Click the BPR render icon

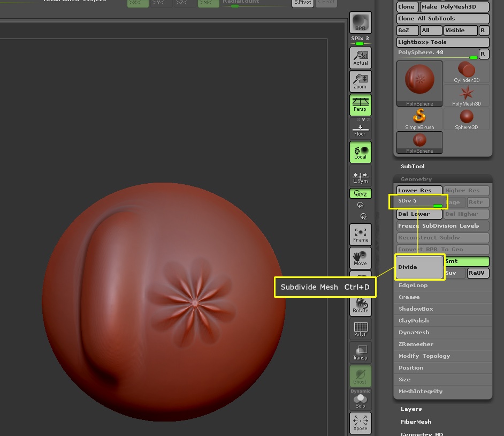[x=360, y=22]
